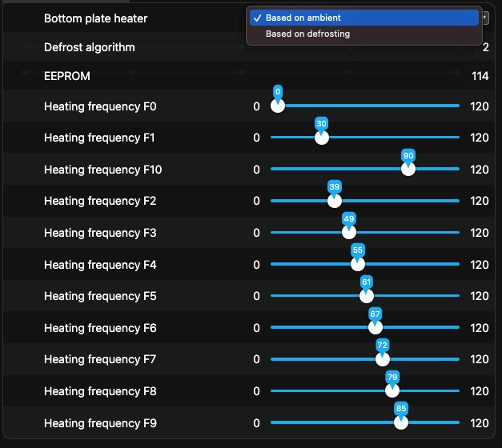Click the Heating frequency F5 slider handle
This screenshot has height=448, width=502.
[x=367, y=296]
